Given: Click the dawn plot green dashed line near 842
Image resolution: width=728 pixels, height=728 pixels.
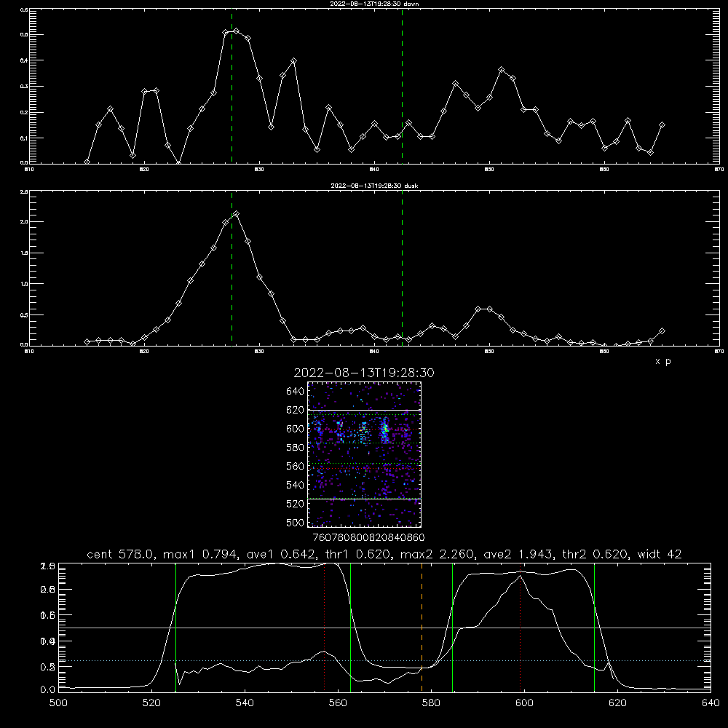Looking at the screenshot, I should pos(402,86).
